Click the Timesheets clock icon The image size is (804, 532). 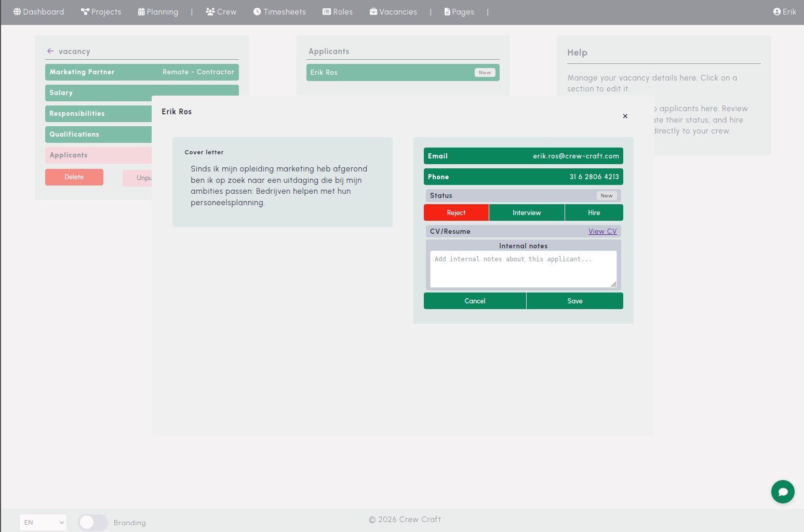click(x=257, y=11)
